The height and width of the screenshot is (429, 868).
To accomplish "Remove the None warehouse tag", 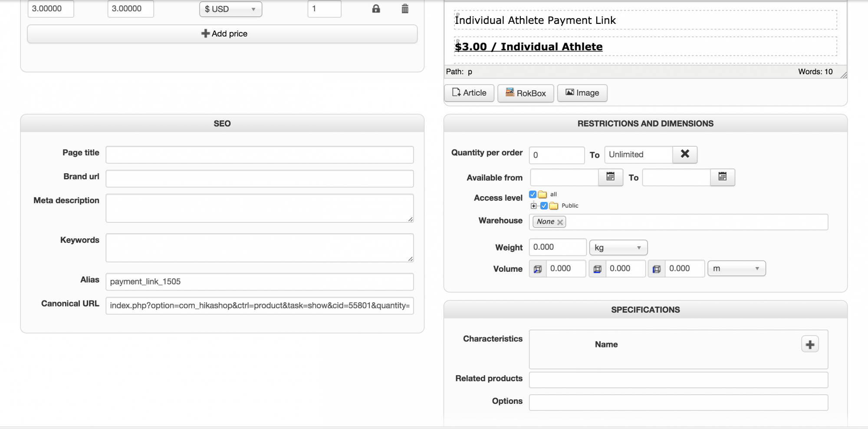I will 560,222.
